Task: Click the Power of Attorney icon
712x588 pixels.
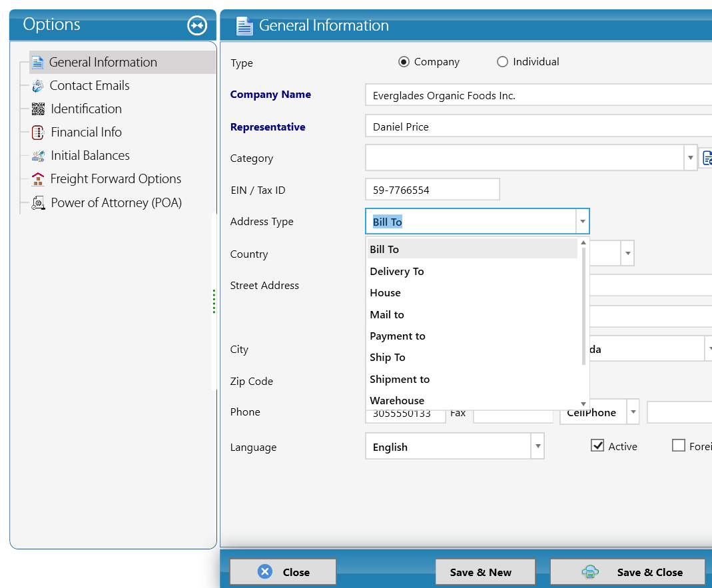Action: coord(38,202)
